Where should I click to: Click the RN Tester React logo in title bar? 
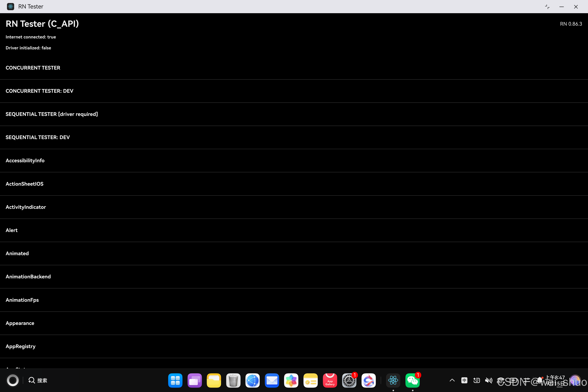click(11, 6)
